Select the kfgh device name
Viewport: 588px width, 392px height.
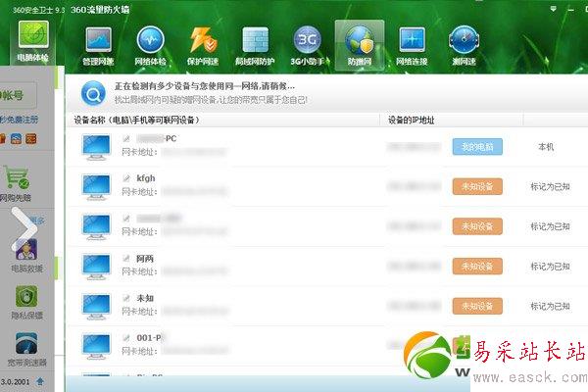(146, 178)
